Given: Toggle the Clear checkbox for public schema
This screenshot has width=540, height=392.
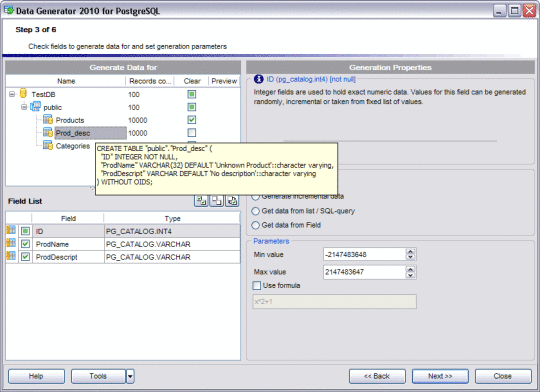Looking at the screenshot, I should click(192, 107).
